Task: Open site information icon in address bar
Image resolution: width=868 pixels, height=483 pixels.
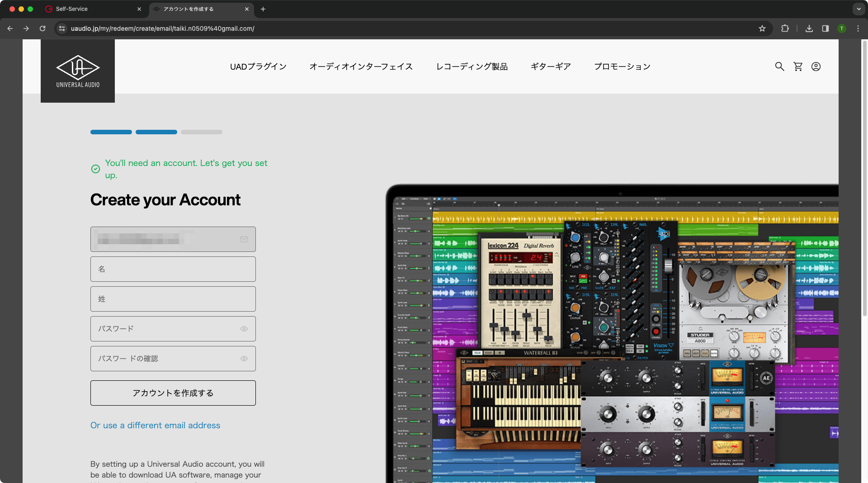Action: (62, 28)
